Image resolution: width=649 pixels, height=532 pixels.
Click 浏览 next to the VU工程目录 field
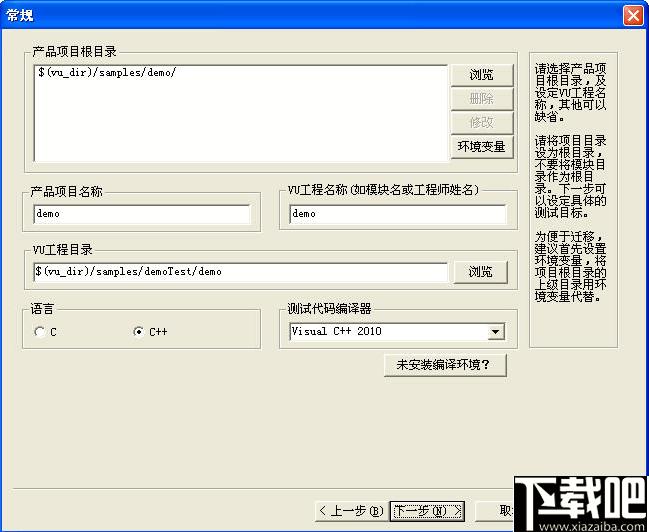coord(481,272)
